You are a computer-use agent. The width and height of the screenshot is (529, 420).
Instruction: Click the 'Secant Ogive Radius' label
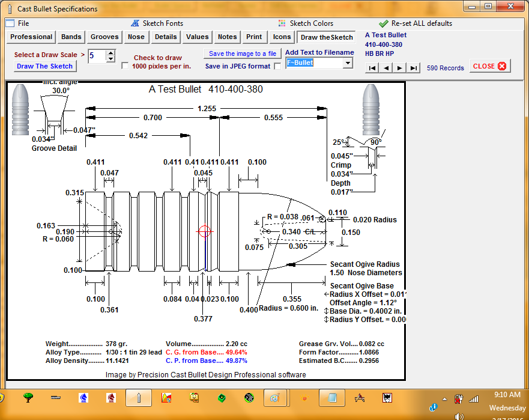coord(365,264)
